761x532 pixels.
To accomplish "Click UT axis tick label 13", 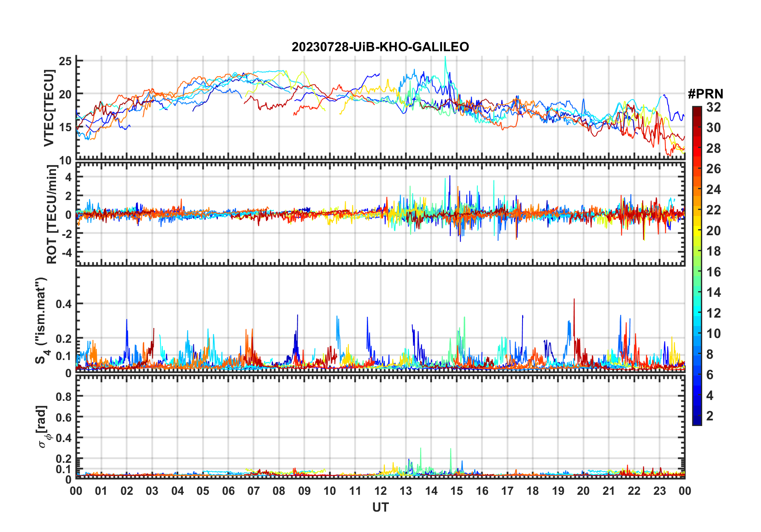I will (406, 491).
